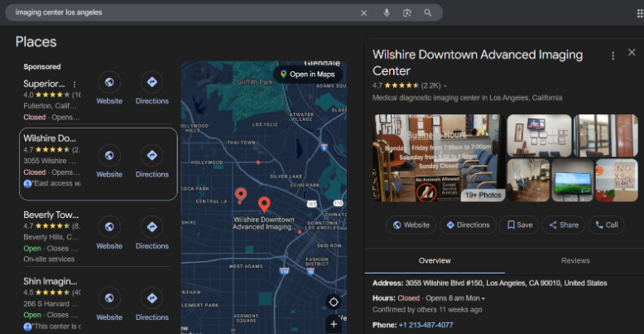Get Directions to Superior listing
The image size is (644, 334).
point(152,82)
